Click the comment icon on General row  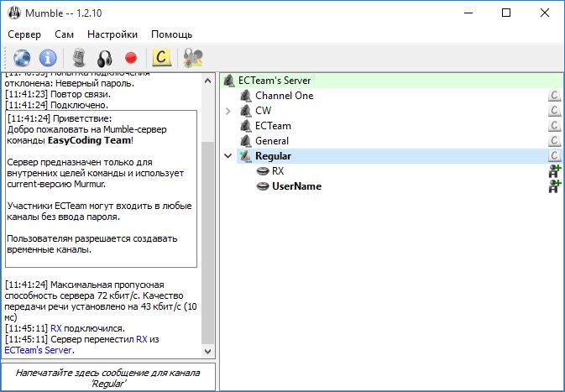click(x=554, y=141)
